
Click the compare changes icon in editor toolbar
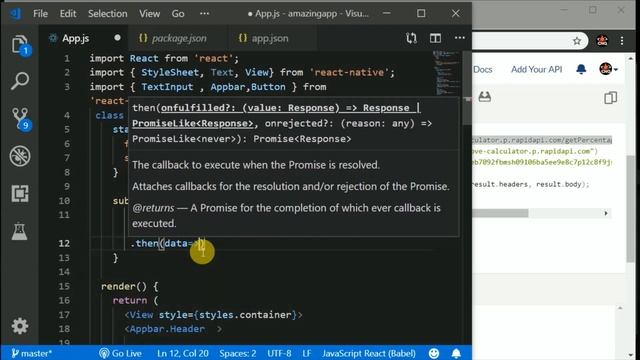click(x=411, y=38)
